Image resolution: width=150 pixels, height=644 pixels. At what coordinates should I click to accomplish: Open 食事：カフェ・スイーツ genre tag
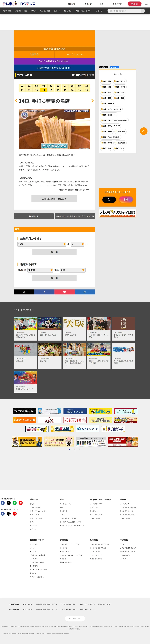click(110, 126)
